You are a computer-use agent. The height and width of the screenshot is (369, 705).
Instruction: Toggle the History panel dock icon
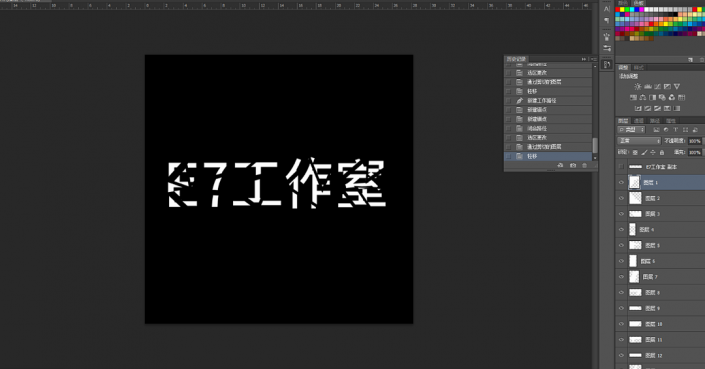pyautogui.click(x=607, y=65)
